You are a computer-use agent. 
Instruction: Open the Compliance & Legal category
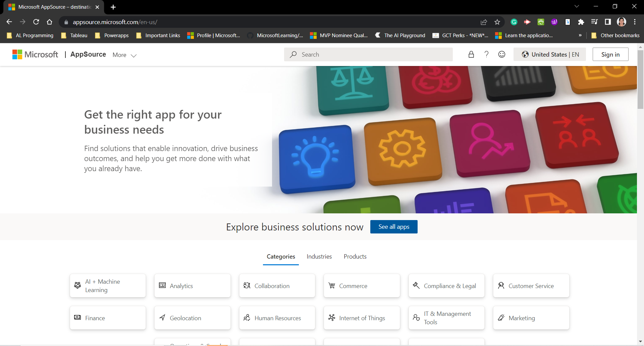tap(446, 286)
